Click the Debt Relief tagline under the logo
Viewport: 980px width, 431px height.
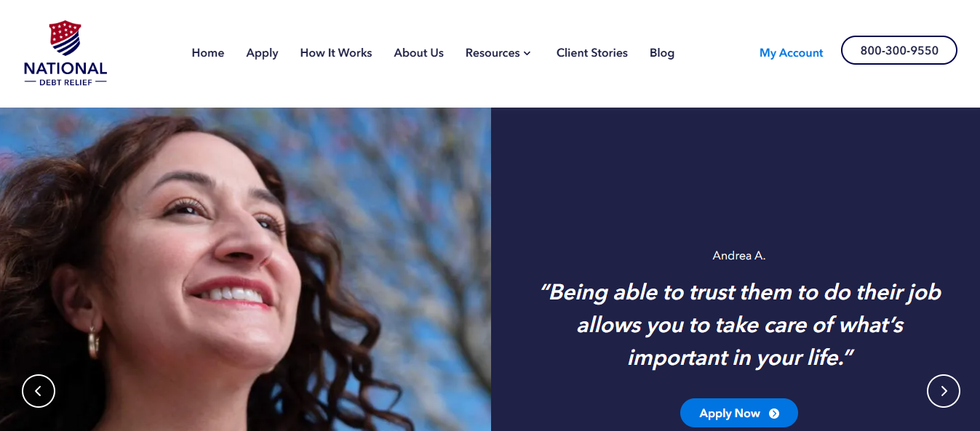pos(65,83)
